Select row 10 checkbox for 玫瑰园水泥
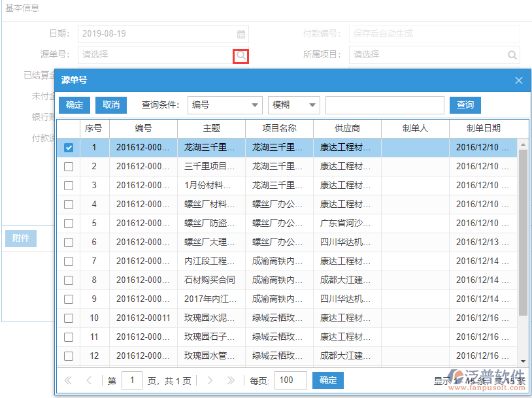The image size is (532, 398). pyautogui.click(x=69, y=318)
